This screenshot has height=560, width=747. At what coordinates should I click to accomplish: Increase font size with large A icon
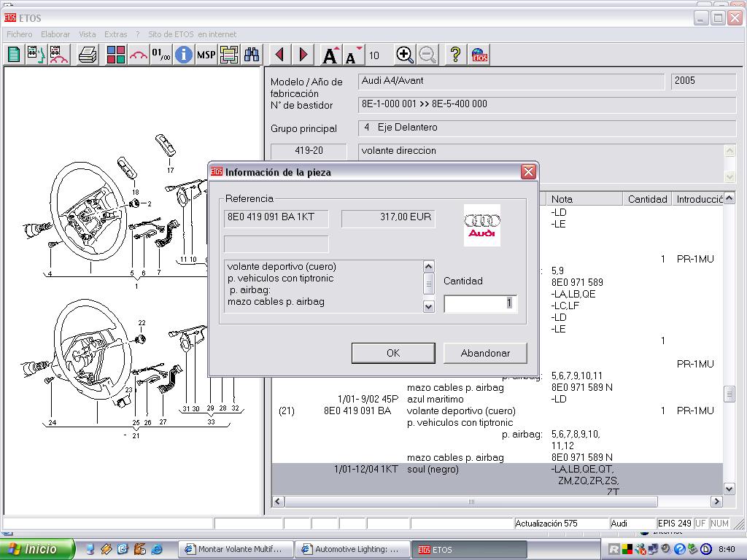coord(330,55)
